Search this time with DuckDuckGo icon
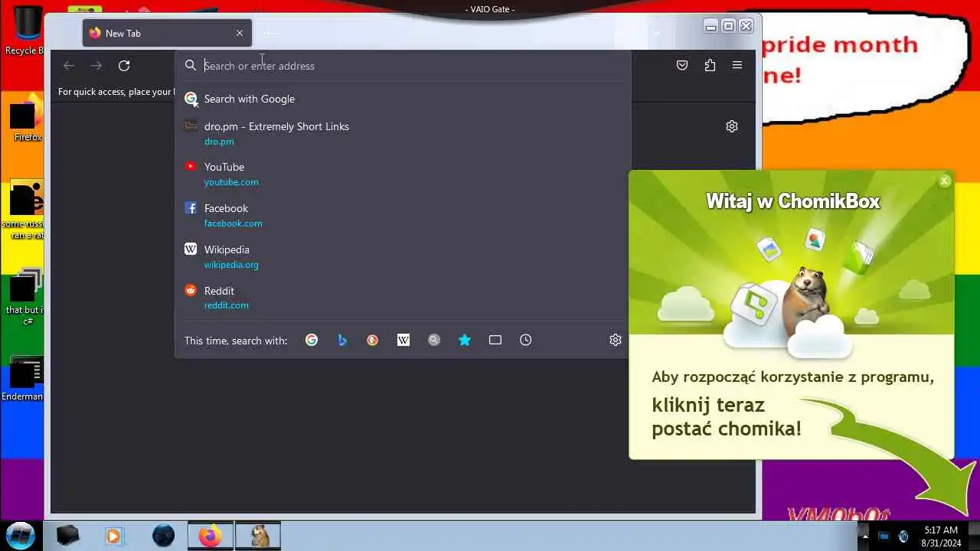Viewport: 980px width, 551px height. (x=373, y=340)
